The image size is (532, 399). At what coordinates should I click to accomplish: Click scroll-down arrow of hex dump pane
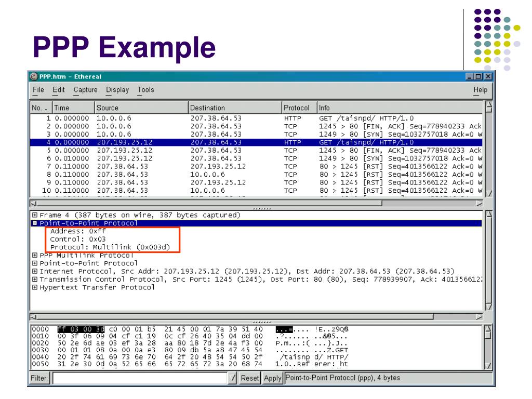coord(488,366)
